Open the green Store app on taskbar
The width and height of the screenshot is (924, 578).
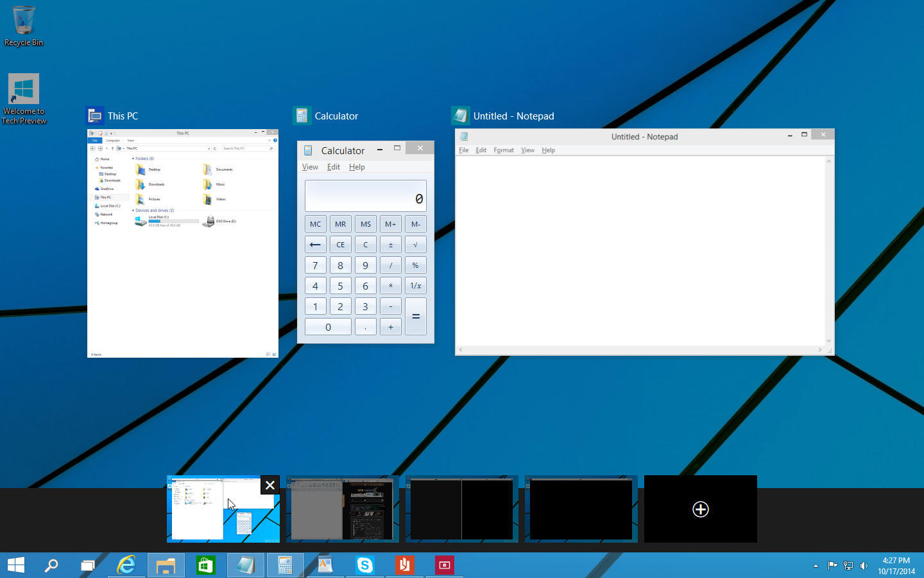coord(205,565)
